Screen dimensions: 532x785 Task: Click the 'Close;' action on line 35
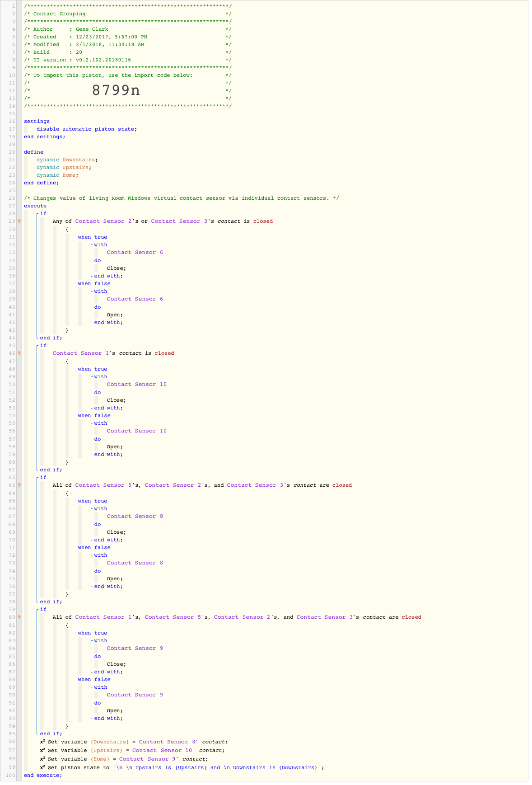[117, 268]
